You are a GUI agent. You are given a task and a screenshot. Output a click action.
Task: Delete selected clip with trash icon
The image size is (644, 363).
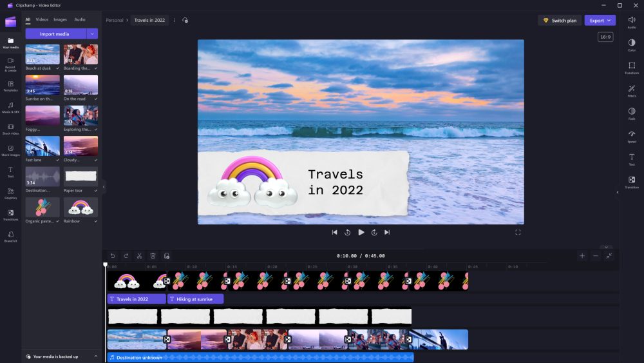[x=153, y=256]
